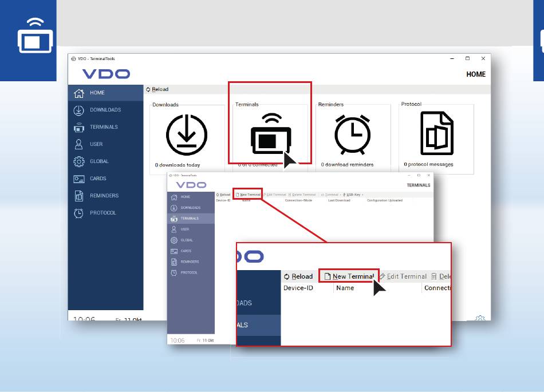544x392 pixels.
Task: Click the VDO logo in the small Terminals window
Action: point(191,185)
